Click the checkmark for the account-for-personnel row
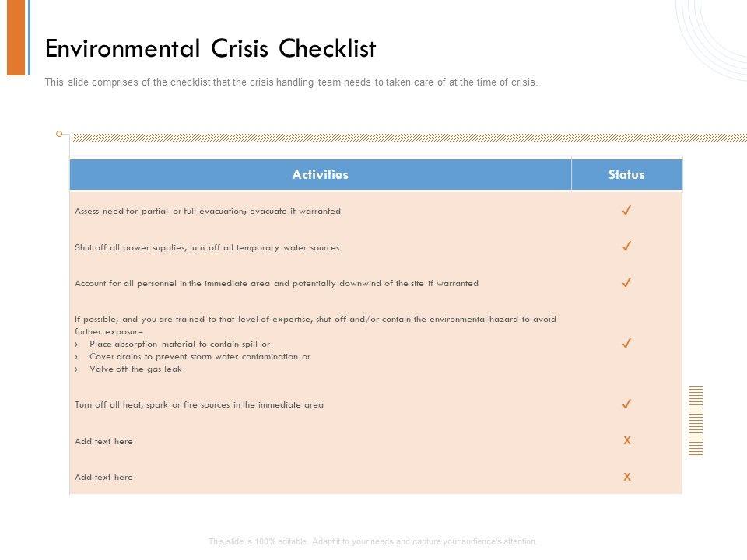 tap(626, 283)
